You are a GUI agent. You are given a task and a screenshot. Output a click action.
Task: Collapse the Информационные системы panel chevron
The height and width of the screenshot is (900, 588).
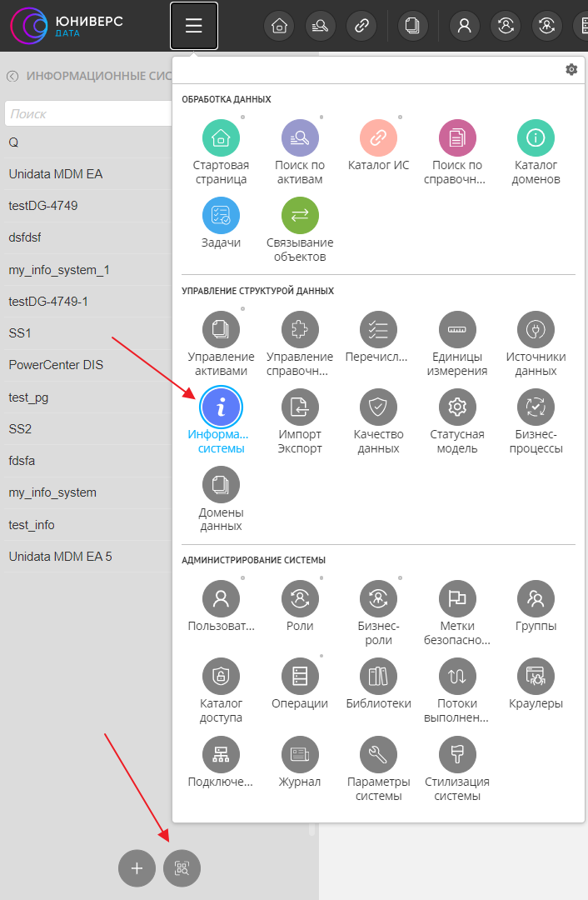point(12,76)
